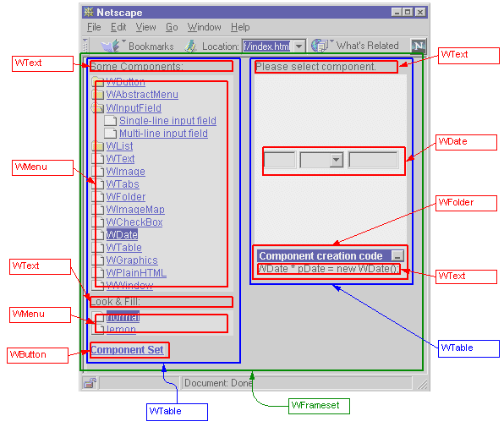The image size is (504, 427).
Task: Click the Bookmarks icon in toolbar
Action: pyautogui.click(x=110, y=46)
